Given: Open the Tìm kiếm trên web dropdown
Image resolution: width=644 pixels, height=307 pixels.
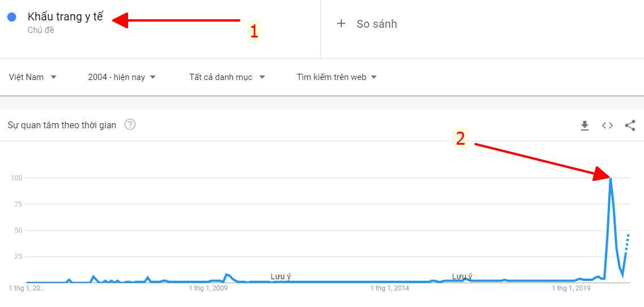Looking at the screenshot, I should 337,77.
